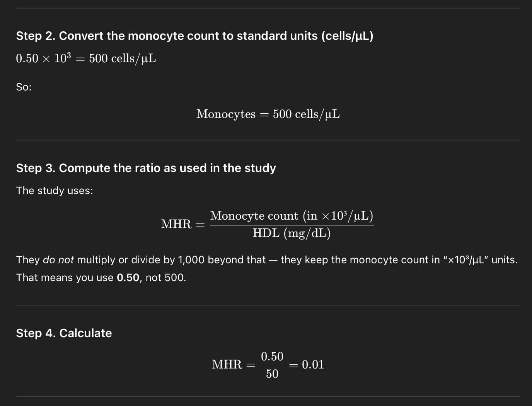Click the MHR label left of the Monocyte count fraction
The height and width of the screenshot is (406, 532).
point(176,224)
